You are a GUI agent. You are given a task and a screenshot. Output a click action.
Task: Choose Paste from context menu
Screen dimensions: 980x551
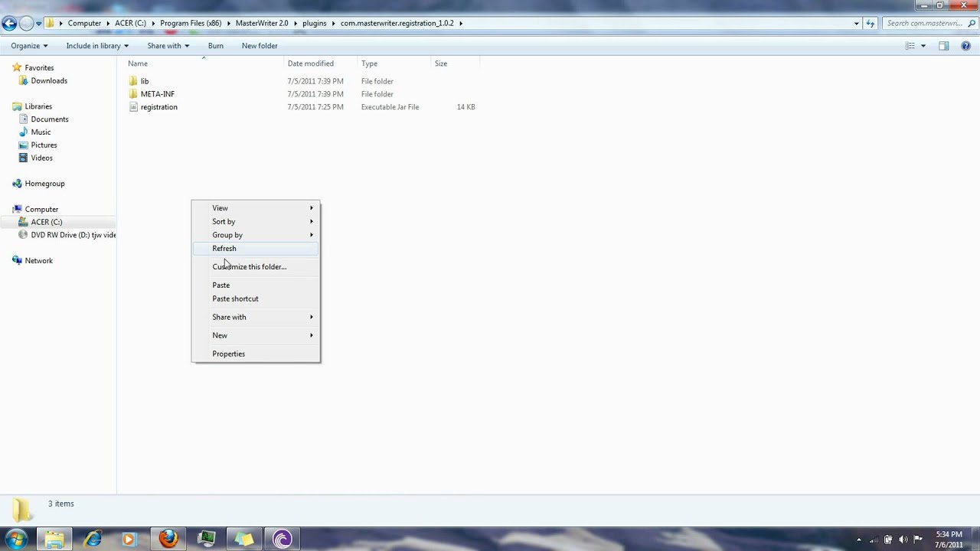(x=256, y=285)
